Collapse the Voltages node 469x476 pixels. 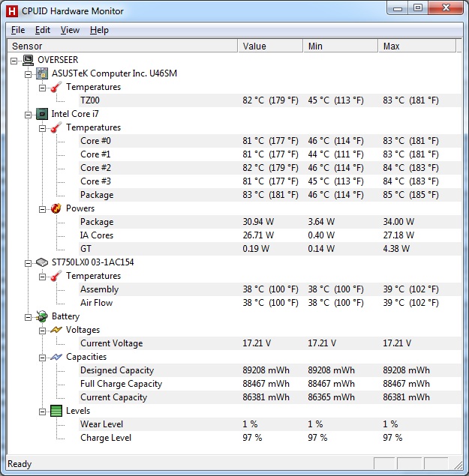coord(42,331)
